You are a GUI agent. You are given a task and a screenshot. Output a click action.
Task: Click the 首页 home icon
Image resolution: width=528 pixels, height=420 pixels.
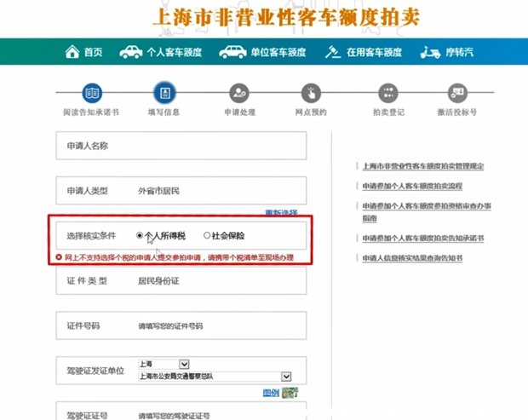click(x=72, y=52)
